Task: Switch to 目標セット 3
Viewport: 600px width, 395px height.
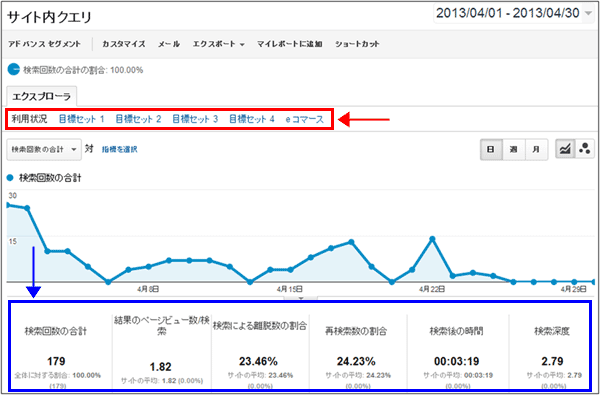Action: point(195,119)
